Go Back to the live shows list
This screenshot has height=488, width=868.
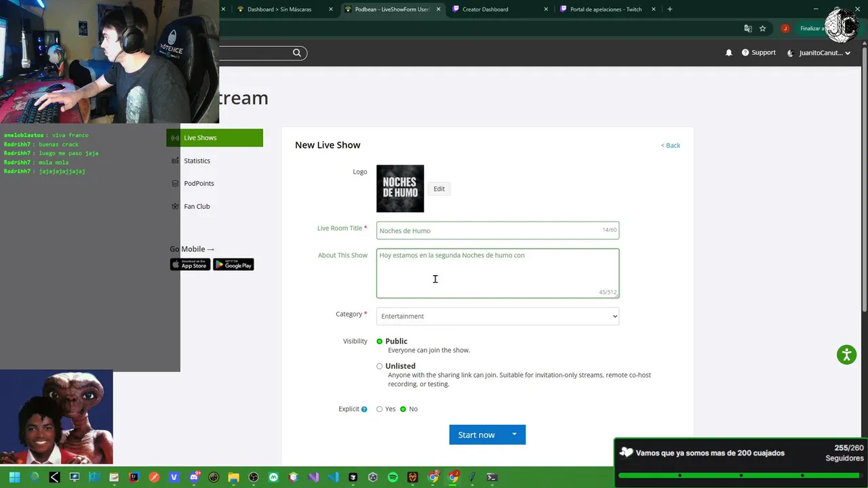click(671, 146)
